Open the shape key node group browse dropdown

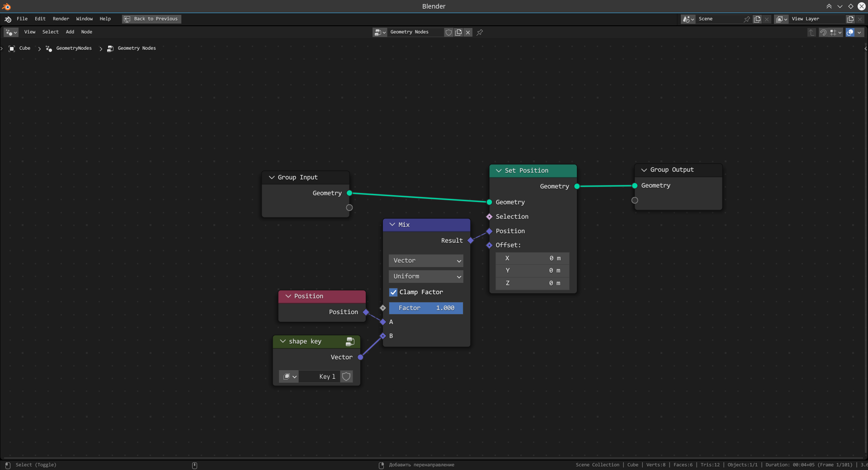point(288,376)
